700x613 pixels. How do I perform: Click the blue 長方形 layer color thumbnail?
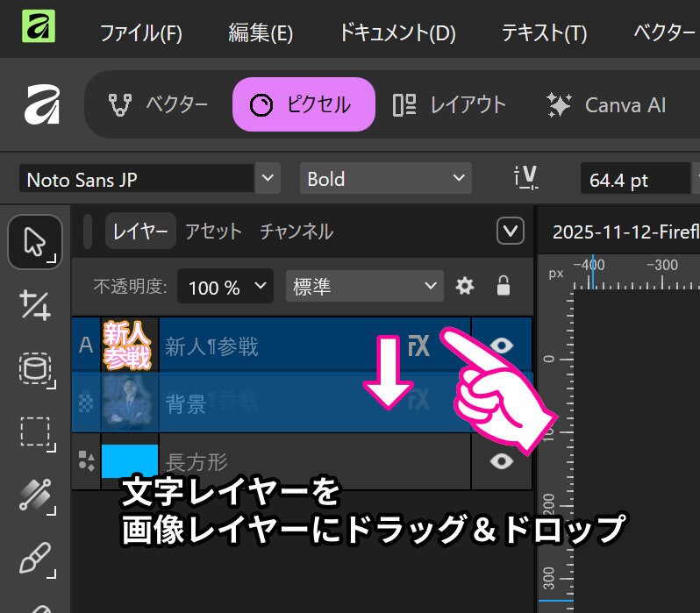click(130, 460)
